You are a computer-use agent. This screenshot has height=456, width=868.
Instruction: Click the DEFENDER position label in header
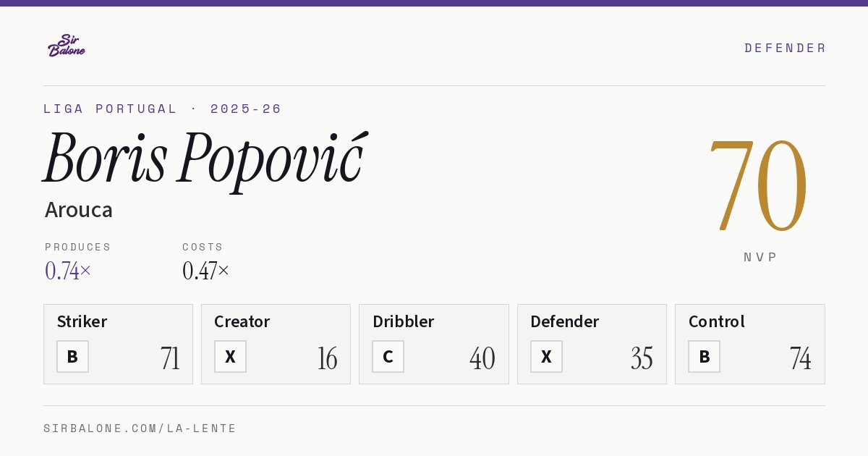click(x=785, y=48)
